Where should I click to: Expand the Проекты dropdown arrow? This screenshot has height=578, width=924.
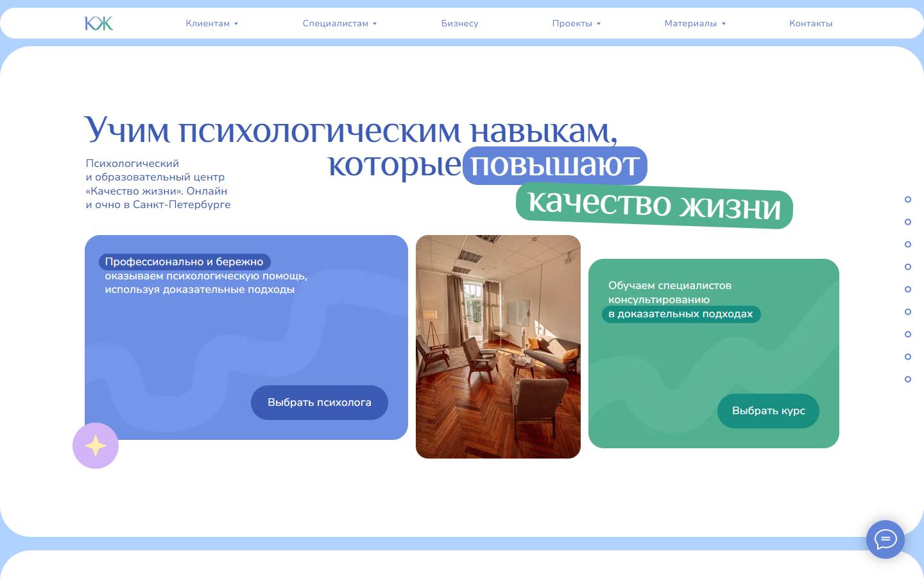point(599,24)
